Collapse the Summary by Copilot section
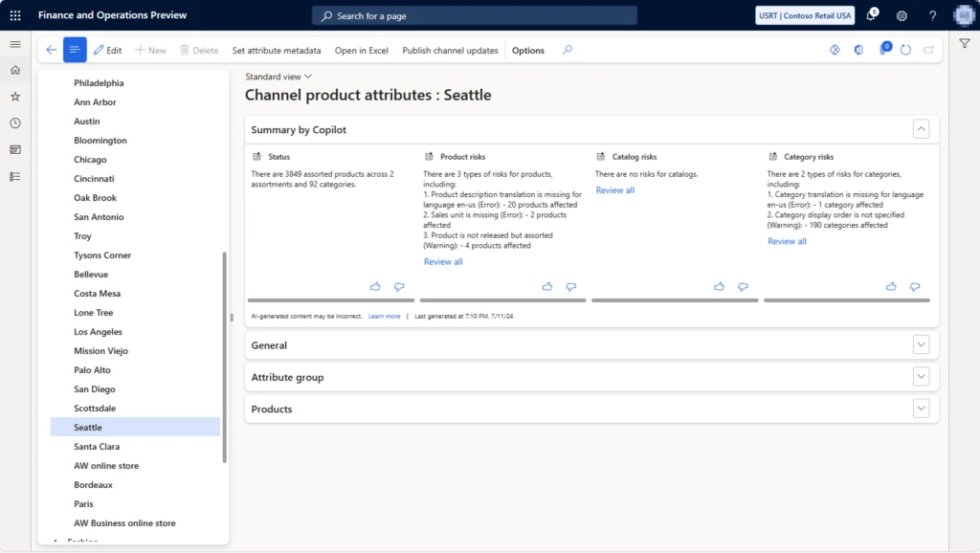980x553 pixels. click(921, 128)
